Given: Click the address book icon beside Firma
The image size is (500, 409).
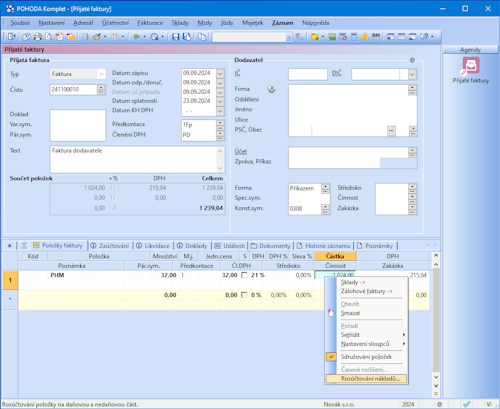Looking at the screenshot, I should (271, 89).
